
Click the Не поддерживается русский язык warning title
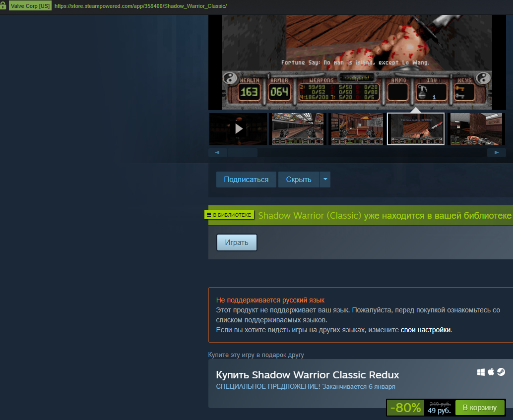270,300
